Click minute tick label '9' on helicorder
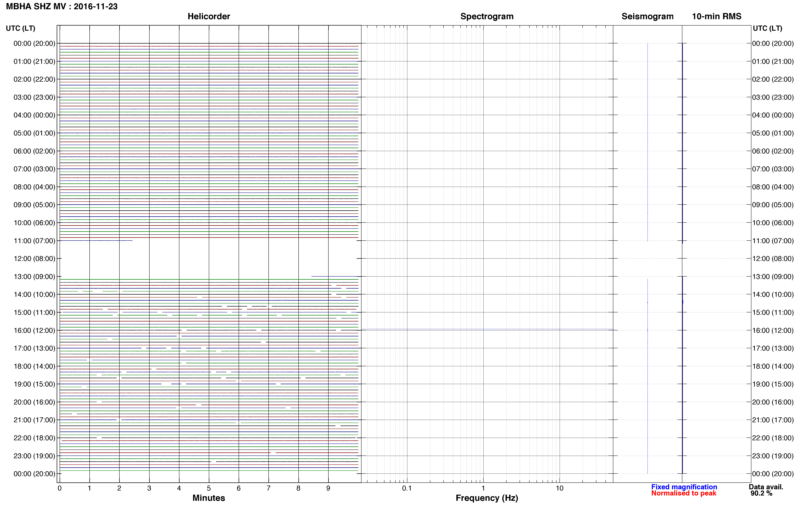 click(328, 488)
